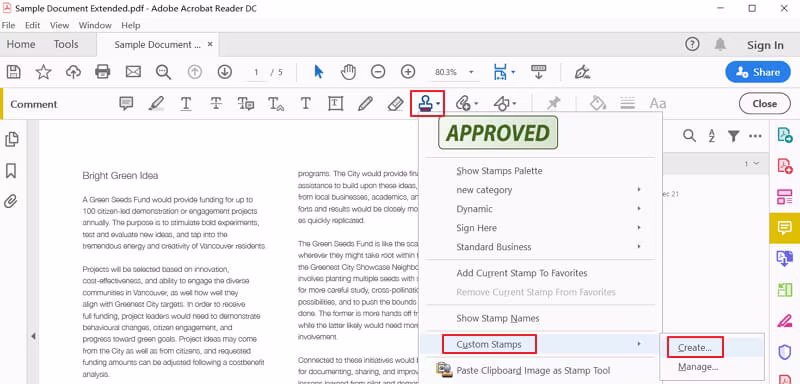This screenshot has height=384, width=800.
Task: Select the Strikethrough text tool
Action: coord(216,104)
